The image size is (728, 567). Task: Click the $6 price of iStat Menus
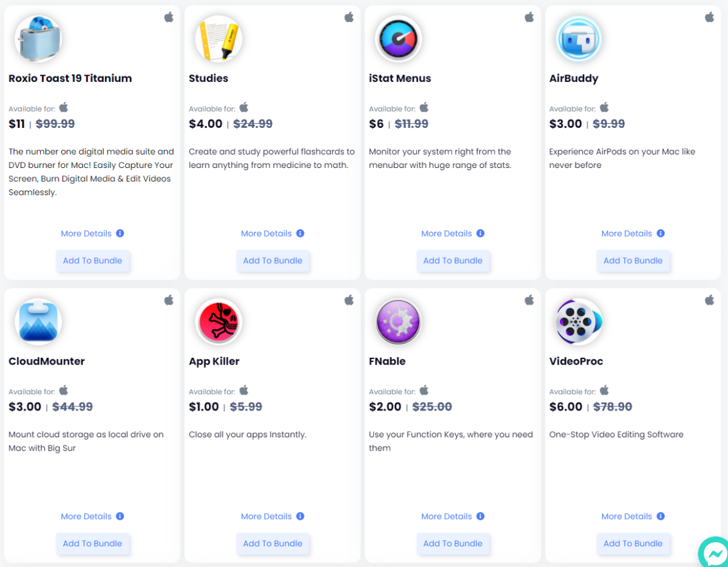click(377, 124)
